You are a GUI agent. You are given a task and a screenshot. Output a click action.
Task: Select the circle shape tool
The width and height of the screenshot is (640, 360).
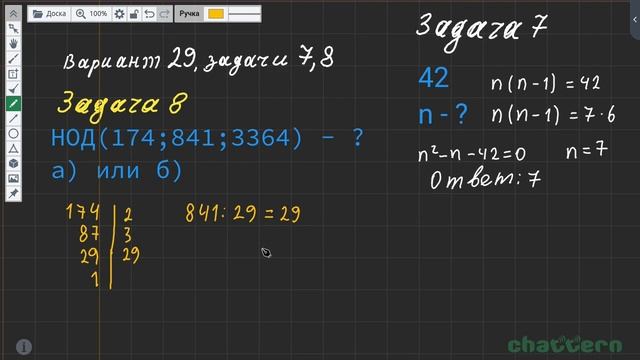click(x=13, y=133)
